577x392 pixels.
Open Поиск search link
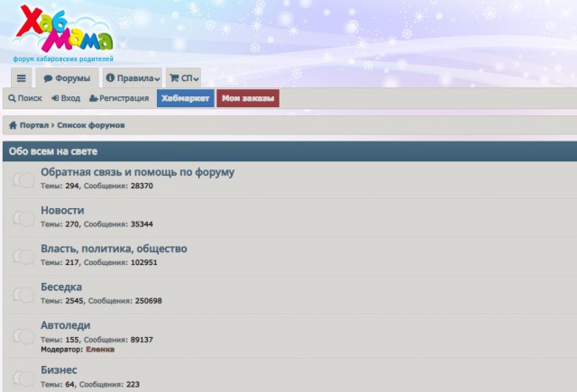point(25,98)
